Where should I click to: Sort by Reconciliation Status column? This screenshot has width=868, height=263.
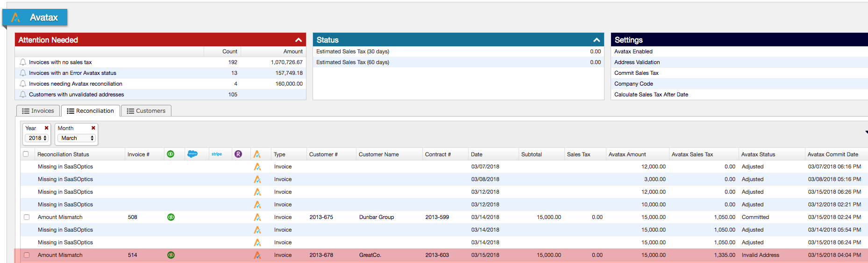pyautogui.click(x=63, y=154)
